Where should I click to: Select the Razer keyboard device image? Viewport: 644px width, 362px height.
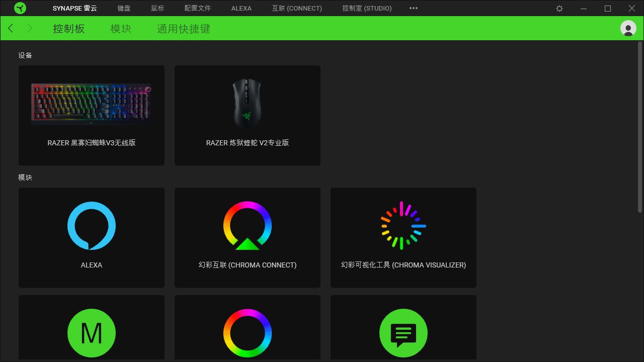pos(91,104)
